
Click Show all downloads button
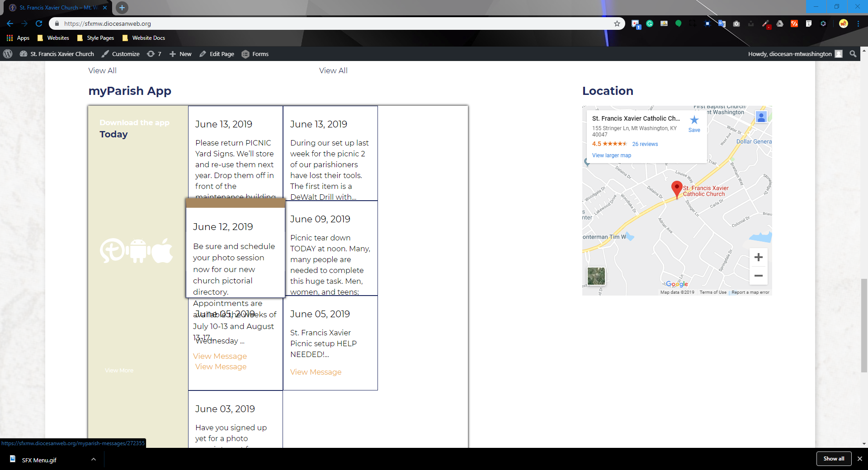pos(833,459)
